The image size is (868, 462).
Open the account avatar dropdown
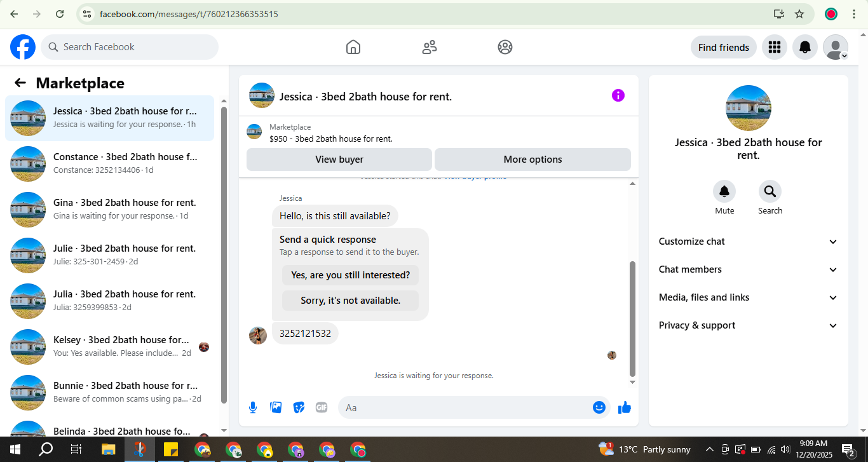[x=836, y=47]
